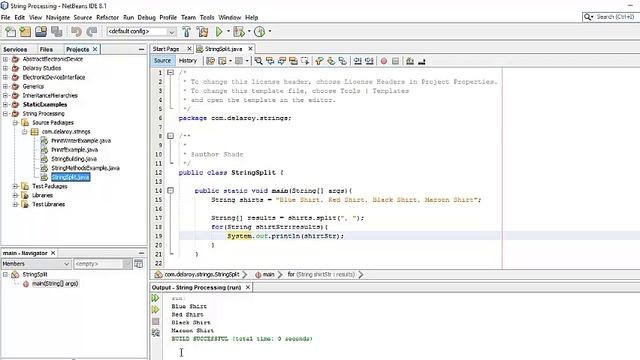Image resolution: width=640 pixels, height=360 pixels.
Task: Click the Build Project hammer icon
Action: [x=187, y=31]
